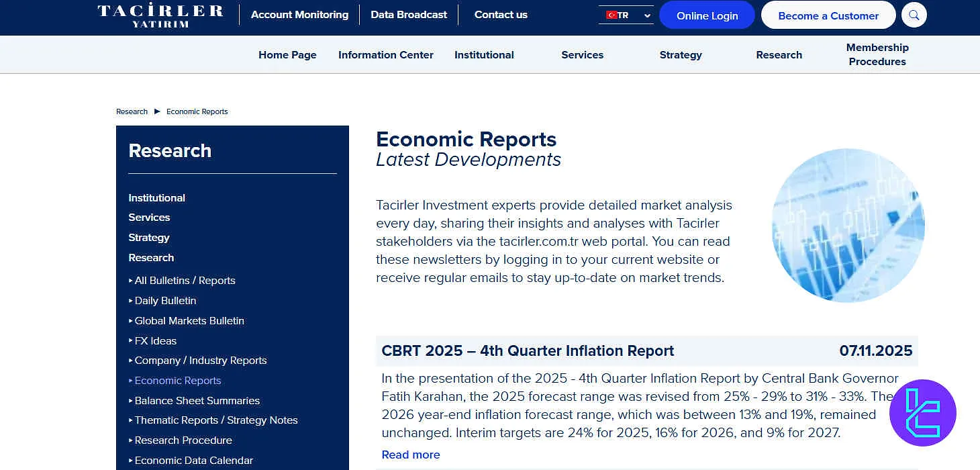The width and height of the screenshot is (980, 470).
Task: Click the Research breadcrumb link
Action: pyautogui.click(x=132, y=111)
